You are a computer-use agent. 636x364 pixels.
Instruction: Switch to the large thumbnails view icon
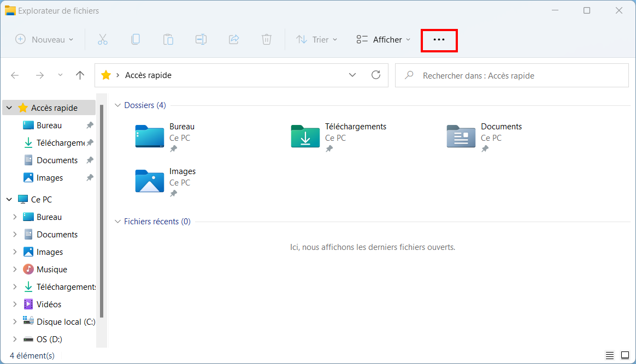point(625,355)
